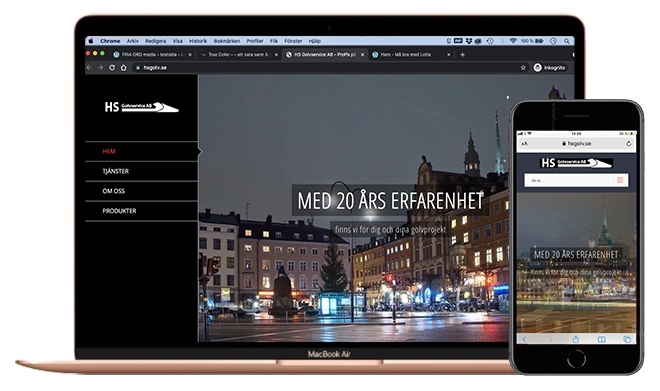Click the Wi-Fi icon in the menu bar
The width and height of the screenshot is (660, 391).
pyautogui.click(x=513, y=41)
